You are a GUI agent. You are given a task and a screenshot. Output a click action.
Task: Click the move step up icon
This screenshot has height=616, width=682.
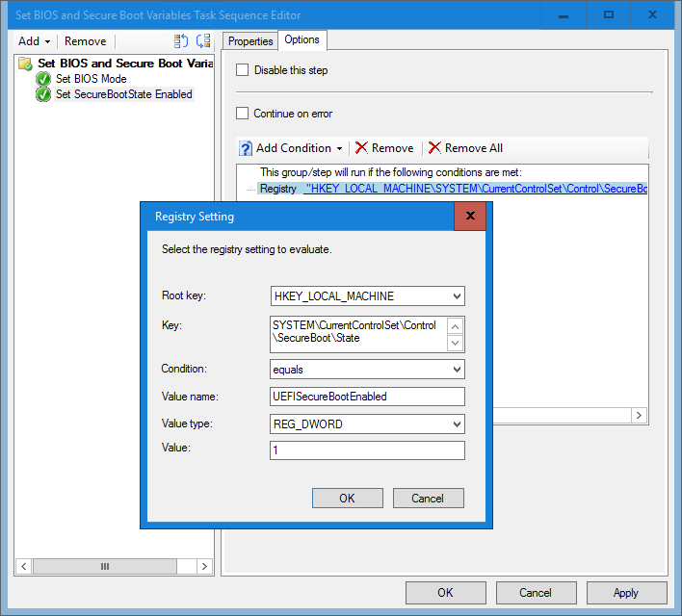[x=181, y=40]
